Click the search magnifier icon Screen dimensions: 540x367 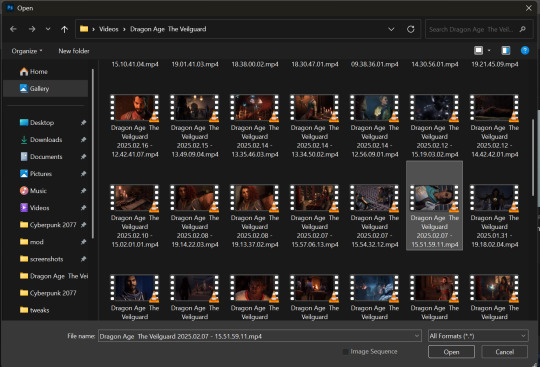[522, 29]
